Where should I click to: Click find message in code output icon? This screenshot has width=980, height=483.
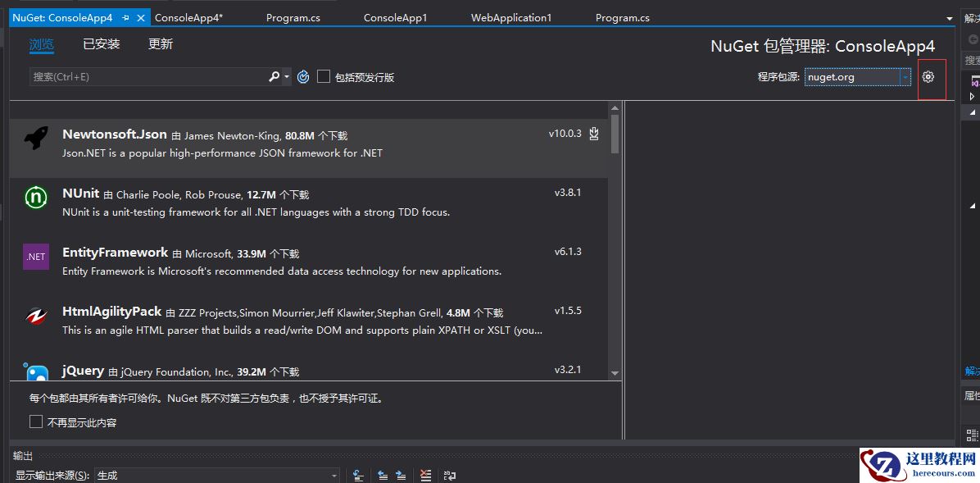click(358, 476)
